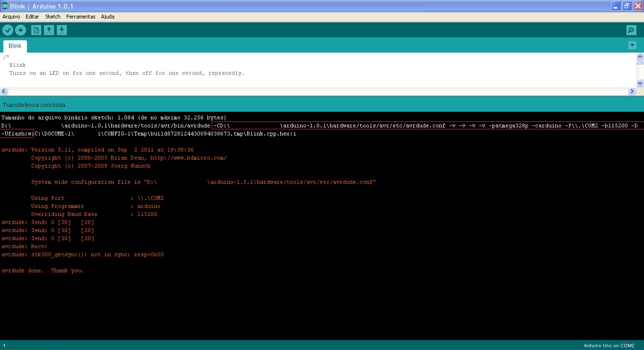Viewport: 644px width, 350px height.
Task: Click the 'Overriding Baud Rate : 115200' line
Action: pyautogui.click(x=94, y=214)
